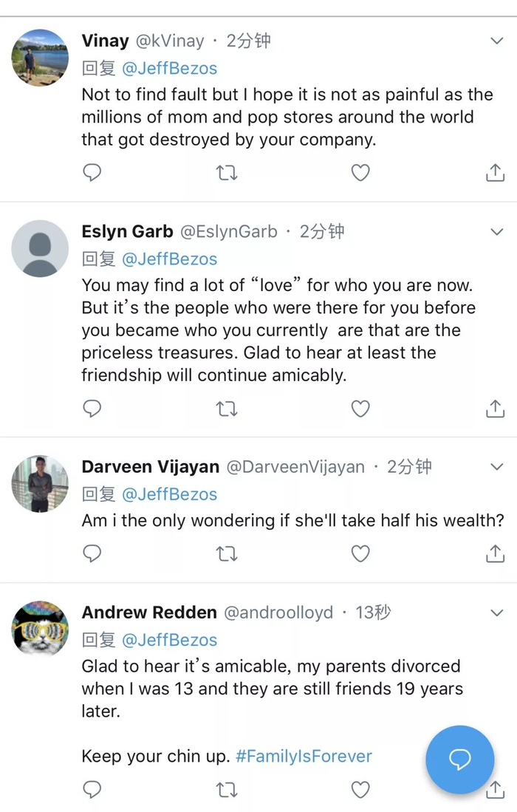The image size is (517, 812).
Task: Open dropdown arrow on Darveen Vijayan's tweet
Action: coord(497,467)
